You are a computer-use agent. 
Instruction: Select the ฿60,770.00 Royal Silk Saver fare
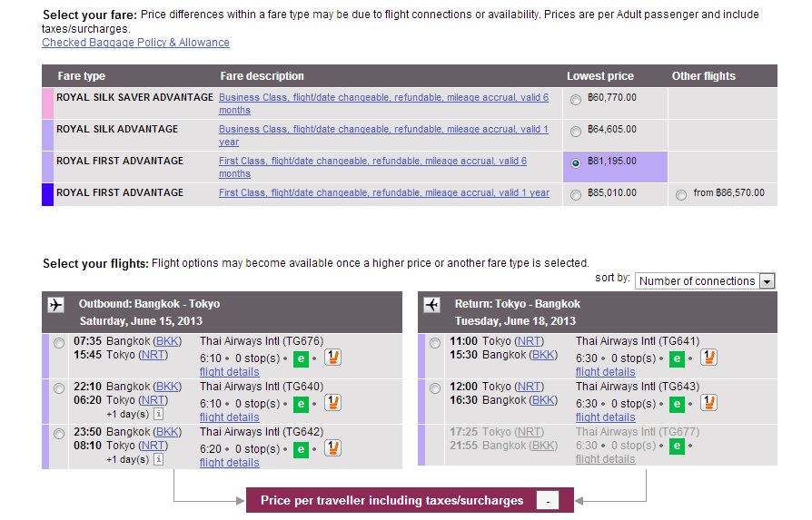point(576,100)
